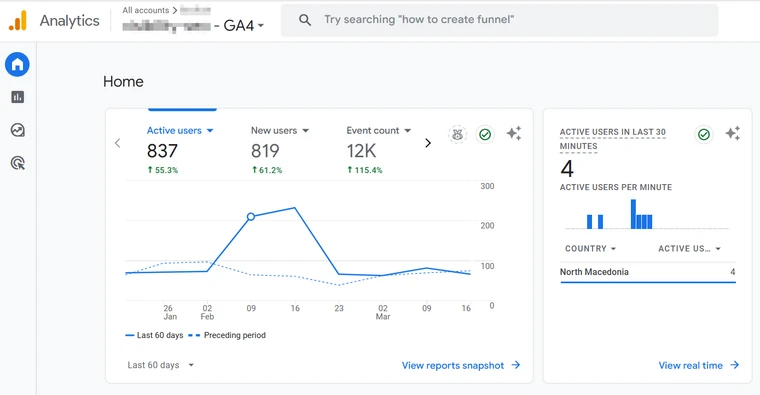Open the Advertising cursor-target icon in the sidebar
The image size is (760, 395).
17,163
